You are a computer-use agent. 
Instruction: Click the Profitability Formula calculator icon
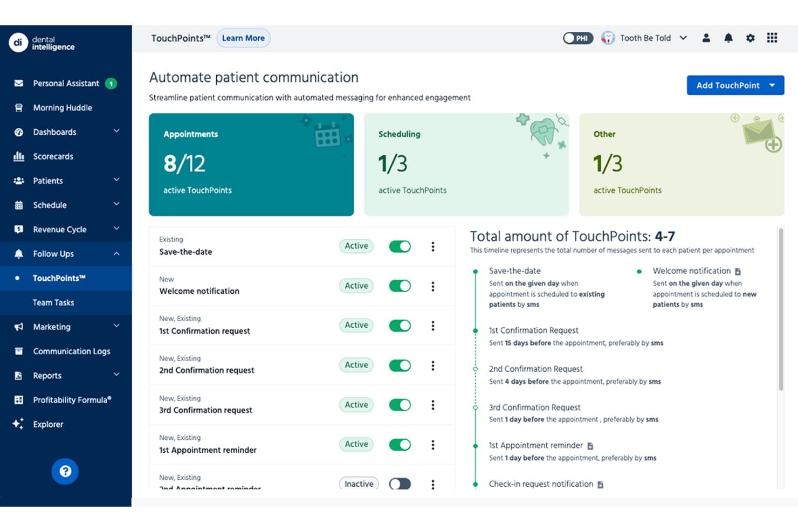tap(18, 400)
